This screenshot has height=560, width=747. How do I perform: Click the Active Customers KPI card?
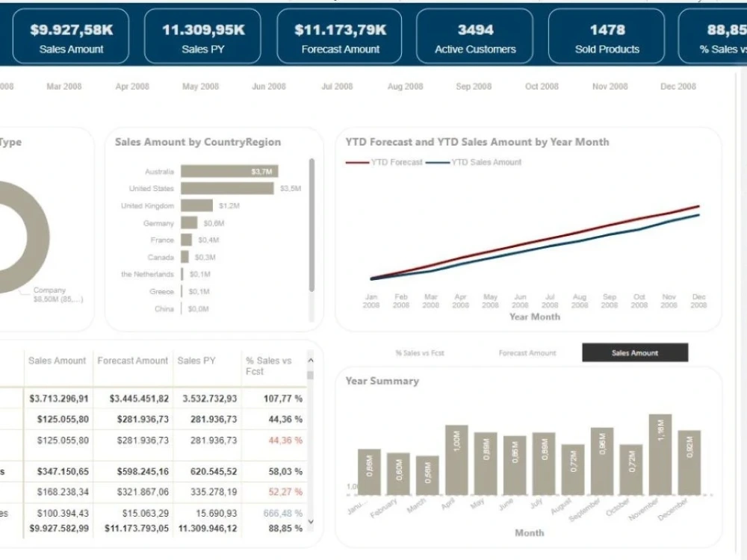pos(474,34)
